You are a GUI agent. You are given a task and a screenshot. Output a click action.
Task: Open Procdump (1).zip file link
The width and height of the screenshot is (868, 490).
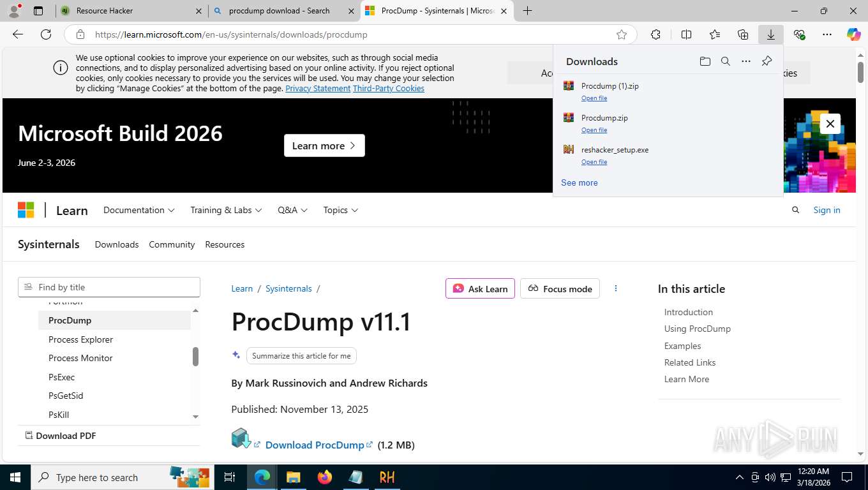(594, 98)
